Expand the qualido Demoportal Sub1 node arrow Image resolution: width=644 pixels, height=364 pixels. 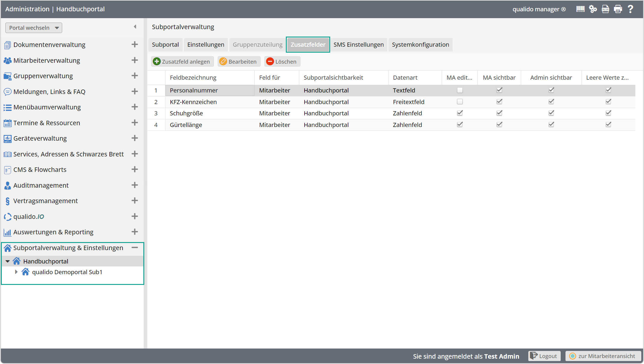pyautogui.click(x=16, y=272)
